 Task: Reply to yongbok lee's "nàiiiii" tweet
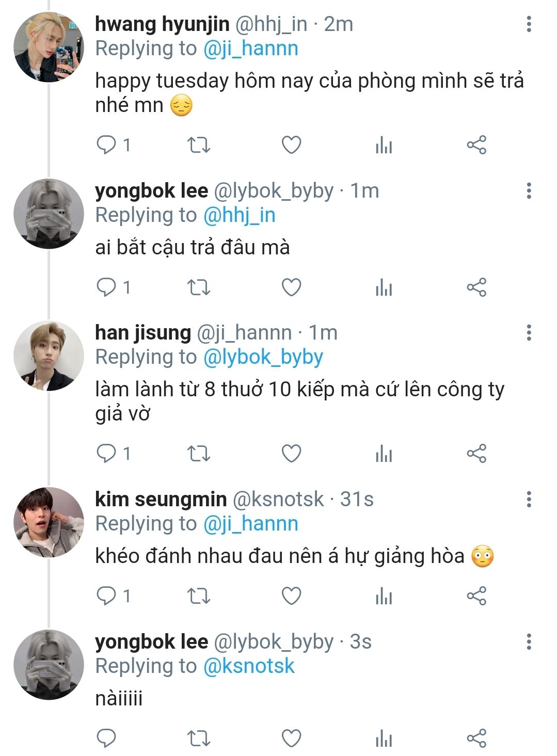click(106, 738)
